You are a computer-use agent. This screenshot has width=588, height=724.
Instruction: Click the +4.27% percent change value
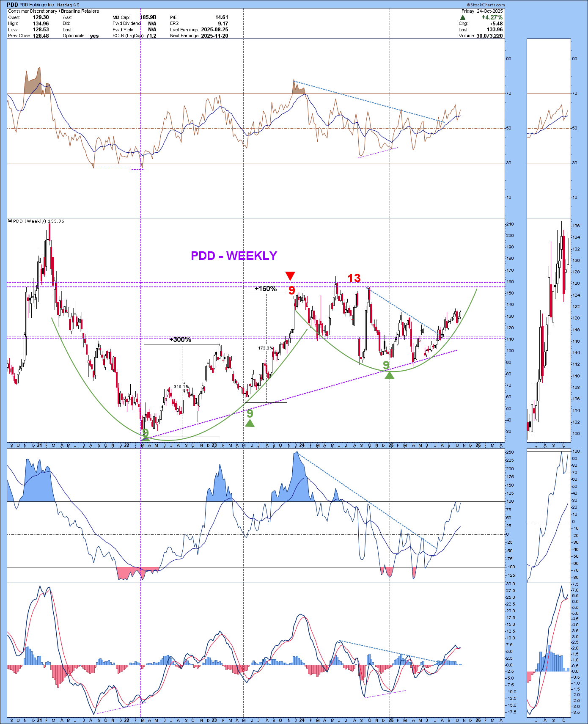(492, 17)
